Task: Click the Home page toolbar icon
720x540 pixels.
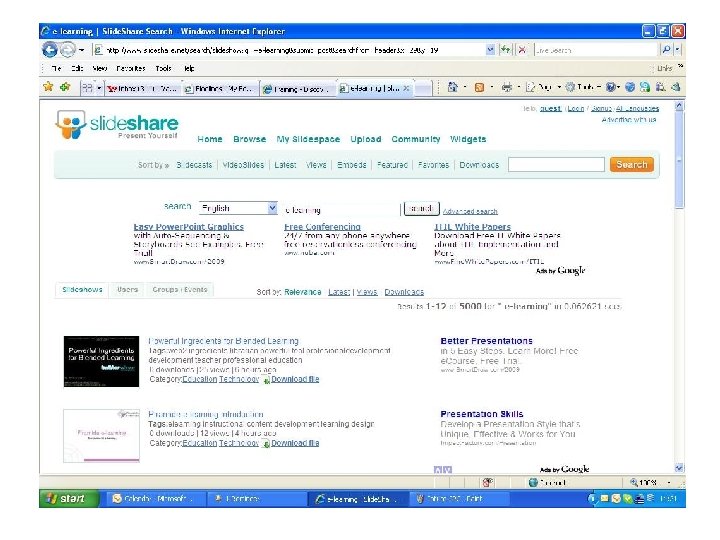Action: [453, 87]
